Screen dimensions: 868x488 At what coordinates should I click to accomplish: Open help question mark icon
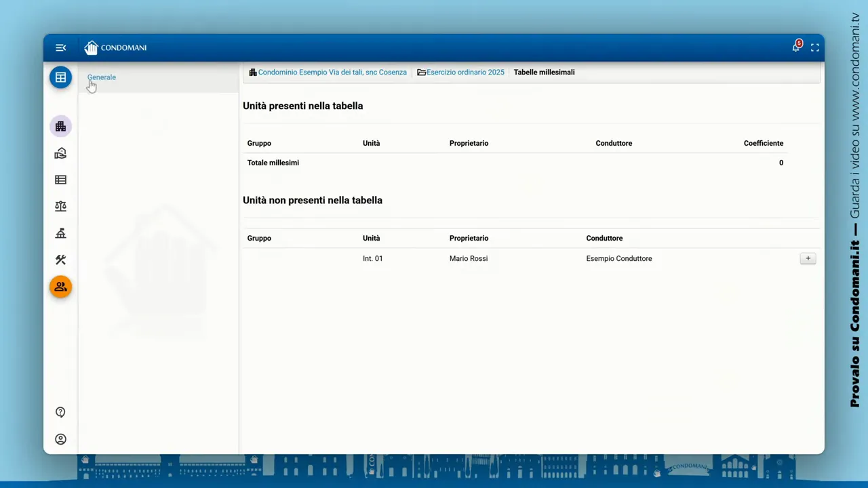pos(60,412)
